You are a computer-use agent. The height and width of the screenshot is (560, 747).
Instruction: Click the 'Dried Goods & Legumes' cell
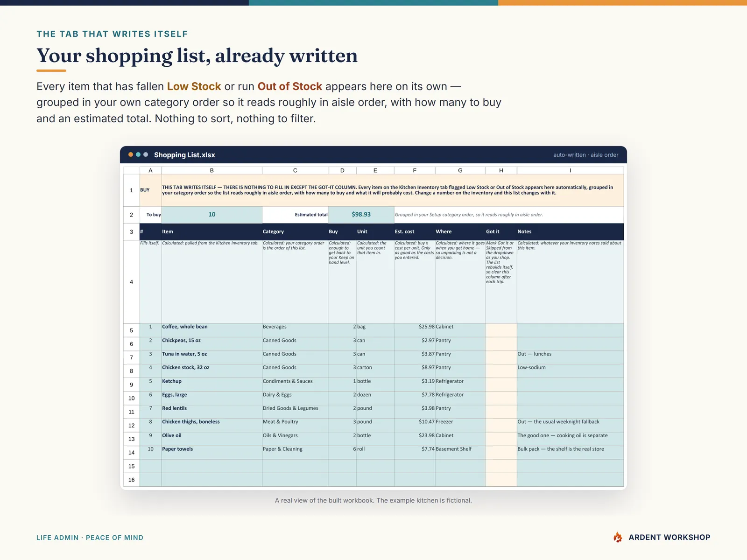[295, 412]
